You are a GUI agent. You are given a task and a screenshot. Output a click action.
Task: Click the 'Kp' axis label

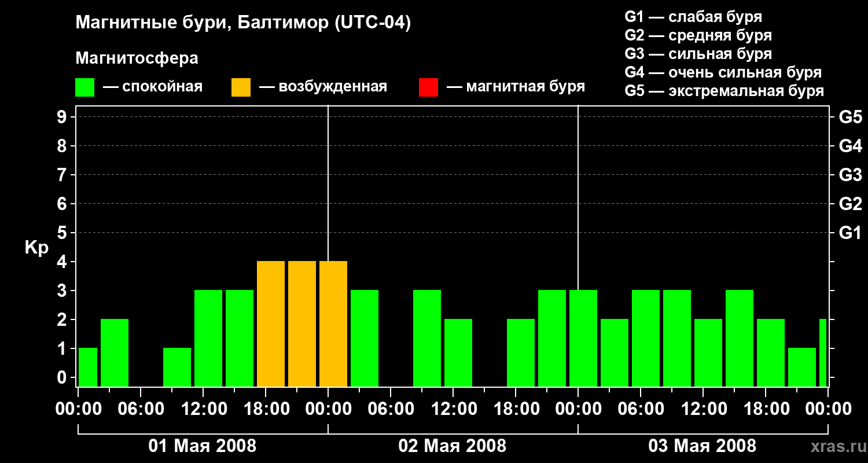pyautogui.click(x=36, y=248)
